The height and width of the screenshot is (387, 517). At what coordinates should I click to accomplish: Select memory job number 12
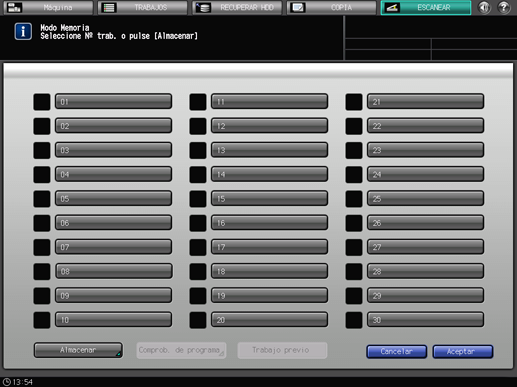(x=269, y=126)
